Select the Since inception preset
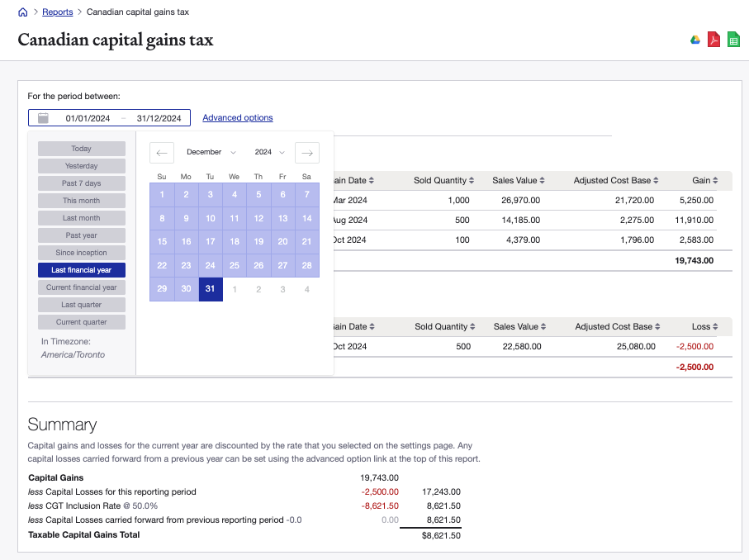 (82, 253)
